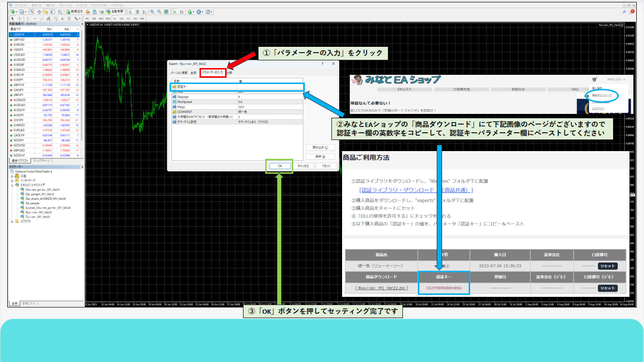
Task: Select the H1 timeframe button
Action: [114, 18]
